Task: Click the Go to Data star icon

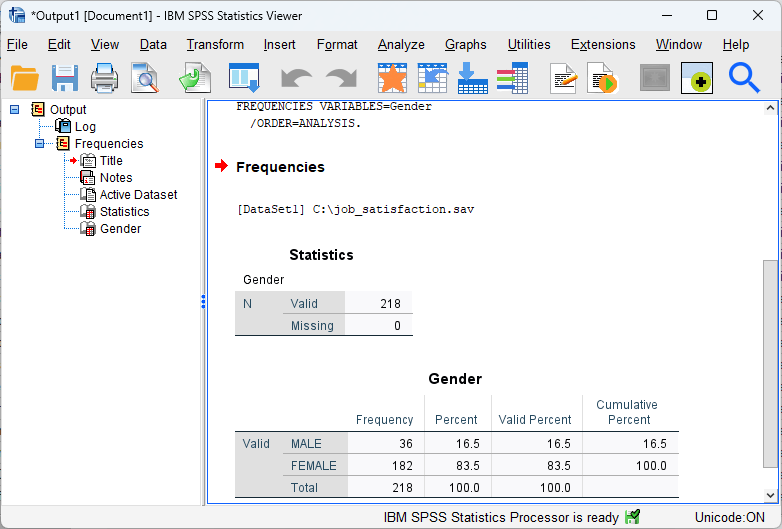Action: tap(392, 78)
